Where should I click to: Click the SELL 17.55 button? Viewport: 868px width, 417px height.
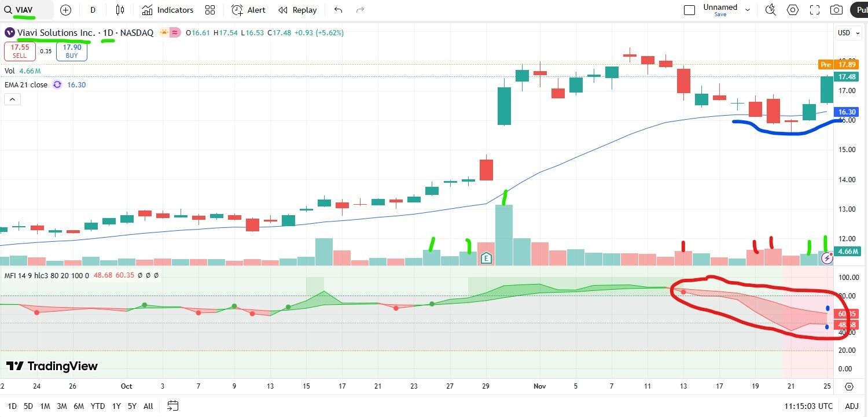click(20, 51)
